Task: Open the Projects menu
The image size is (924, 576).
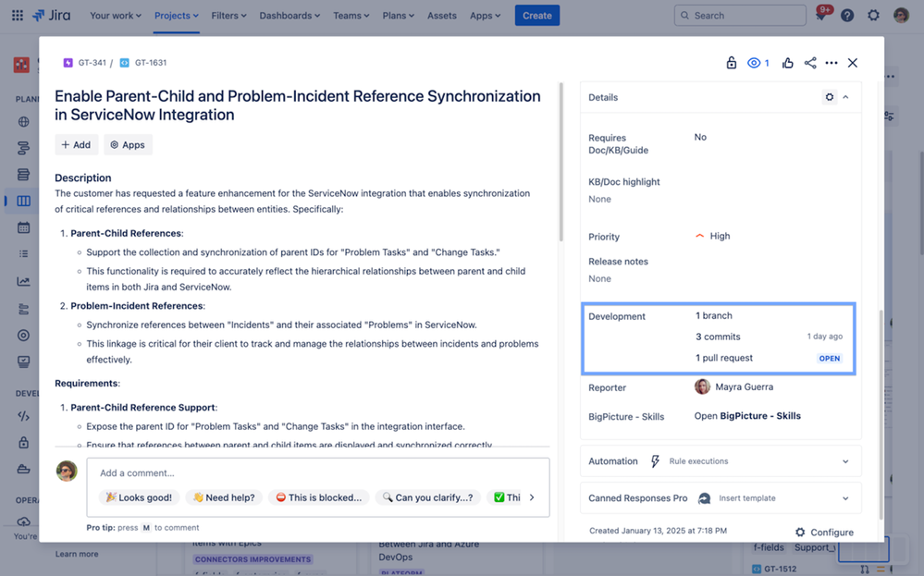Action: coord(177,16)
